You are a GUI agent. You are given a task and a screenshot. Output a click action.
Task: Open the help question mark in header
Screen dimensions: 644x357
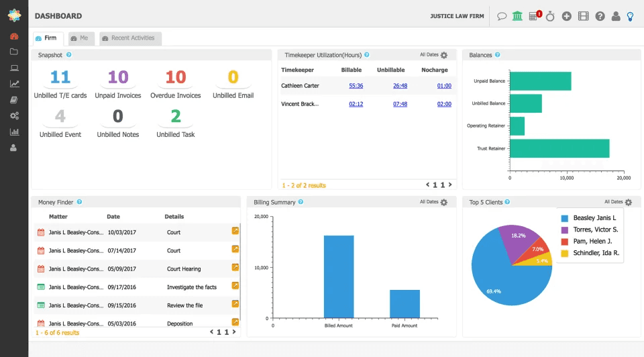(600, 16)
